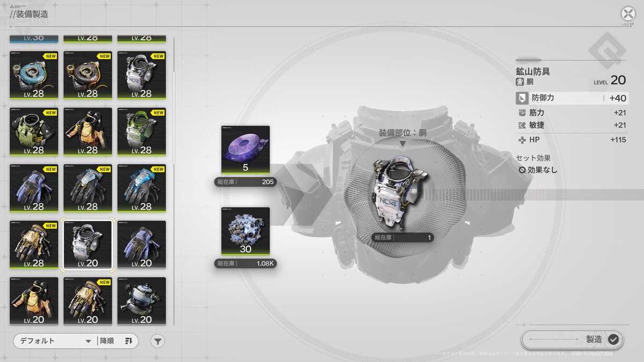Viewport: 644px width, 362px height.
Task: Click the 総在庫 1 label under preview
Action: pos(402,237)
